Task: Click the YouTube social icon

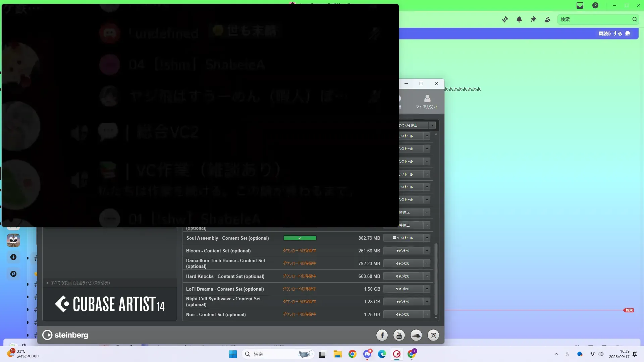Action: [x=399, y=335]
